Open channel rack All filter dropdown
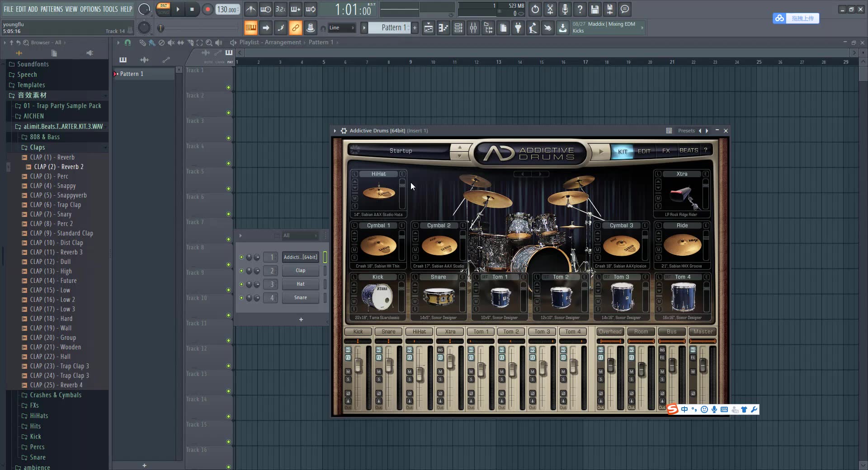This screenshot has height=470, width=868. pyautogui.click(x=300, y=235)
